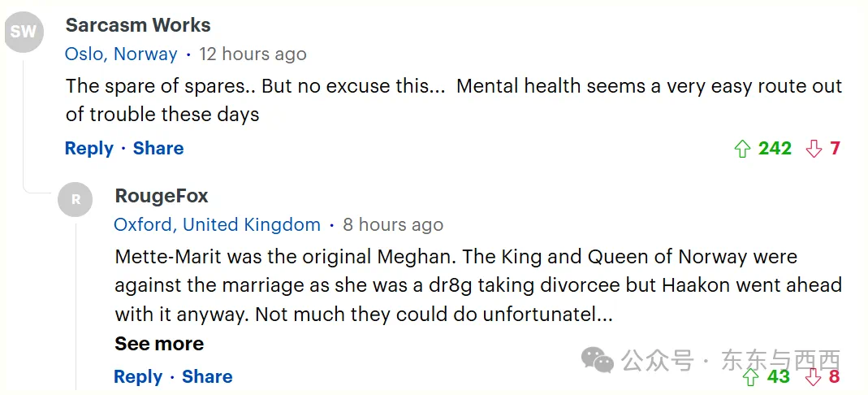Reply to RougeFox's comment
Image resolution: width=868 pixels, height=395 pixels.
coord(138,377)
